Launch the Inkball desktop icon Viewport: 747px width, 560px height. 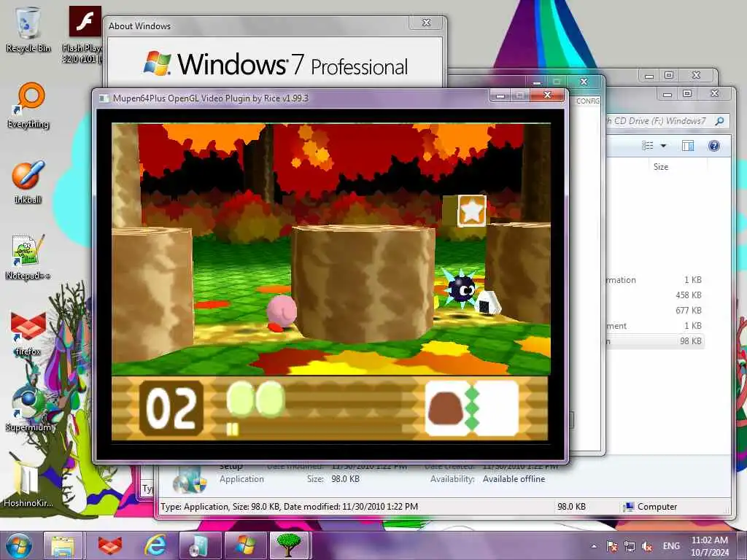pyautogui.click(x=28, y=182)
